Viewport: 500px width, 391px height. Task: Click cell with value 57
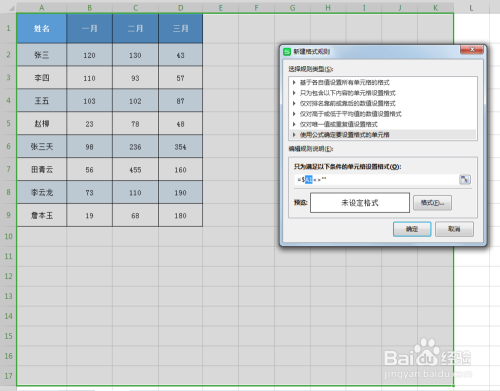(x=181, y=78)
